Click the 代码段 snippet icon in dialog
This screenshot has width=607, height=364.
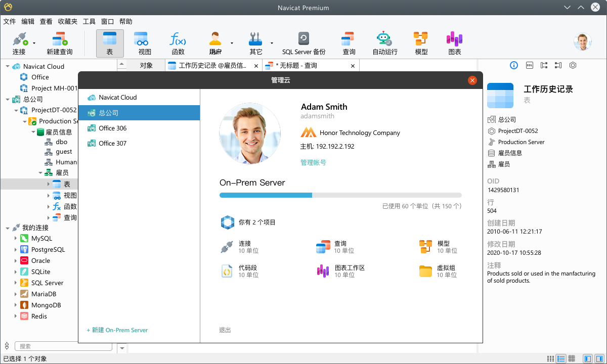point(227,271)
